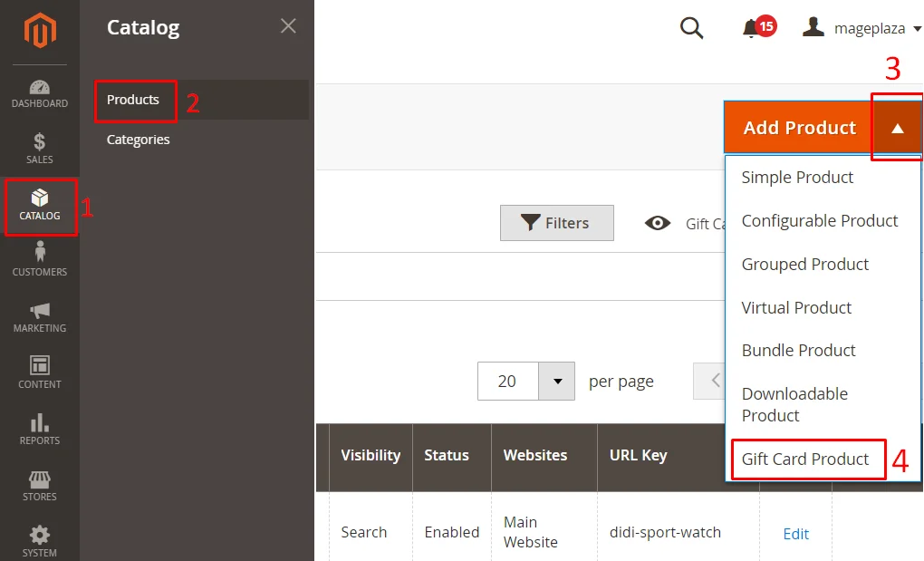Viewport: 924px width, 561px height.
Task: Close the Catalog submenu panel
Action: tap(288, 26)
